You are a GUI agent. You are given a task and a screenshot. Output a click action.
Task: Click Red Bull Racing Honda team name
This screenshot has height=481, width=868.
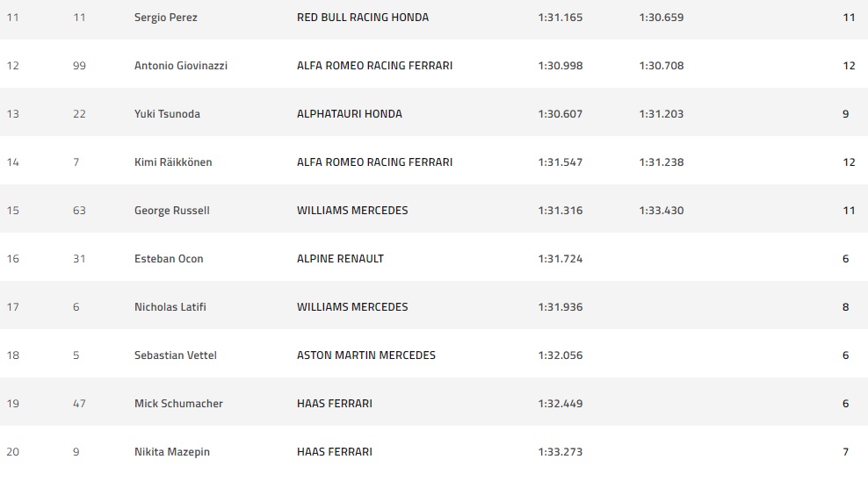(363, 18)
